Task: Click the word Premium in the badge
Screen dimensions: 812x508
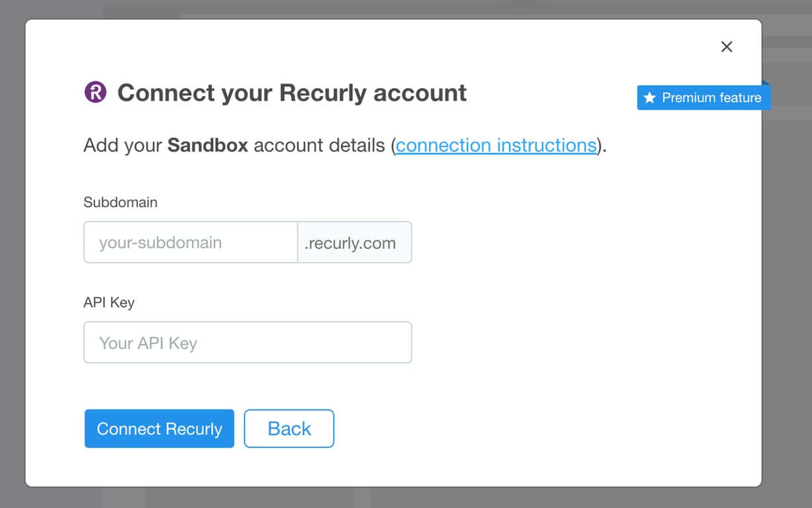Action: (689, 98)
